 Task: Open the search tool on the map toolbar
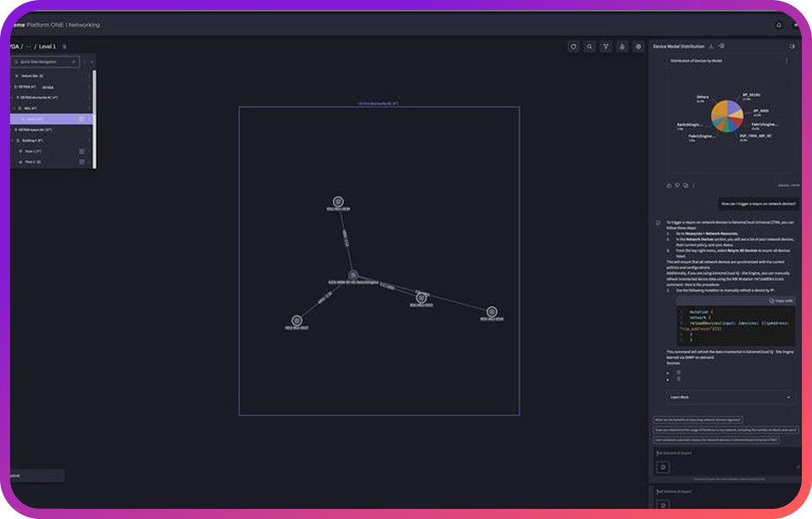pyautogui.click(x=591, y=46)
